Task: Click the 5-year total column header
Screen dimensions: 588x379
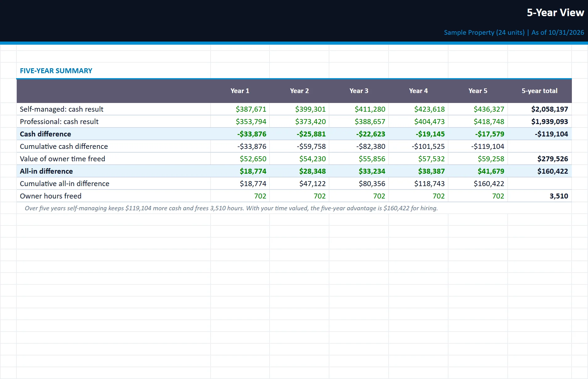Action: 540,91
